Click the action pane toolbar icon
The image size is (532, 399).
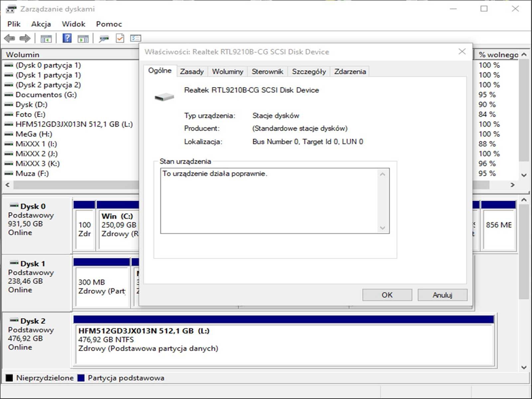coord(83,39)
